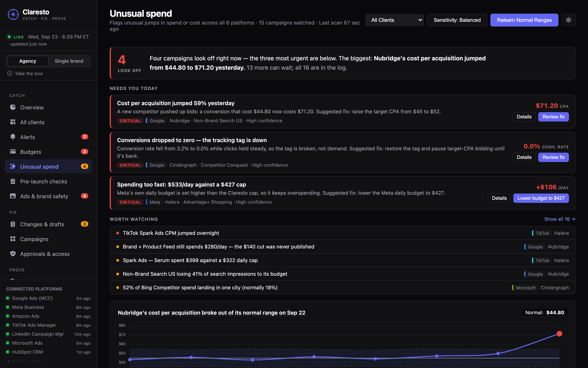Click the Budgets badge showing 2
Screen dimensions: 588x368
point(85,152)
